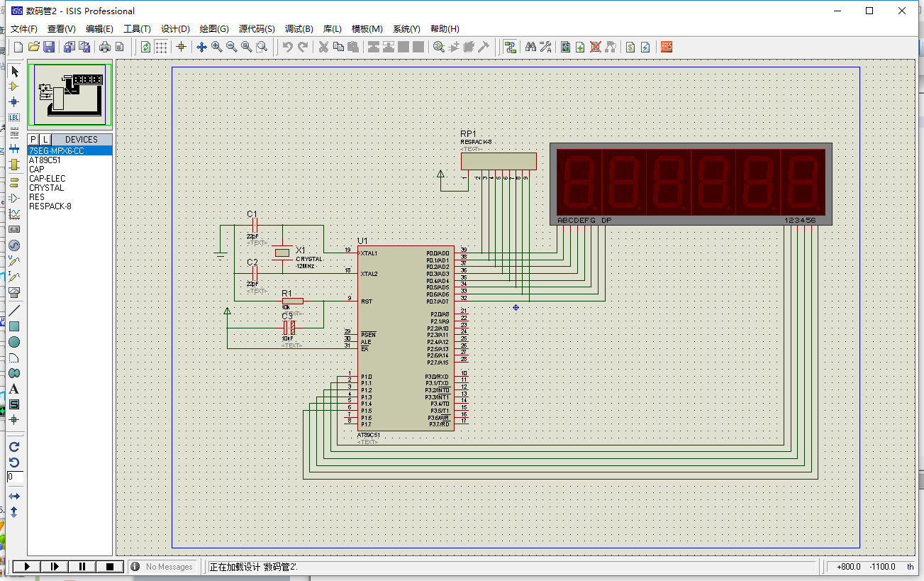Toggle the grid display button

162,47
